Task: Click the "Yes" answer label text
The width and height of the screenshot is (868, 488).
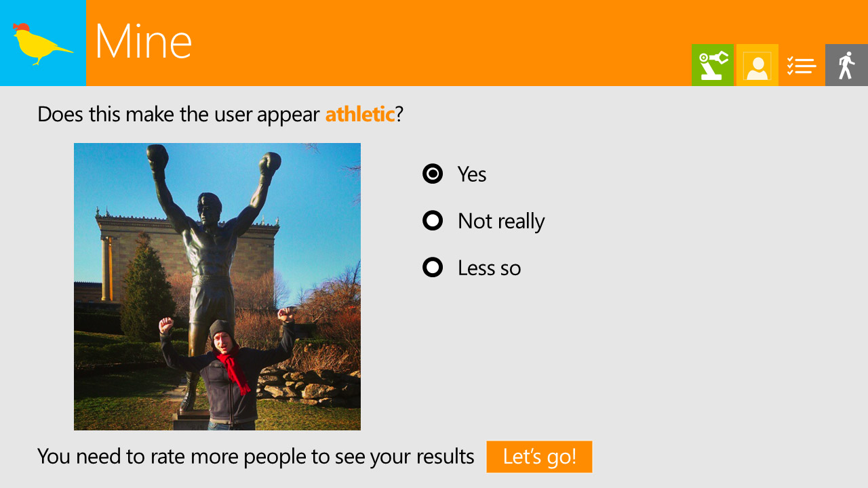Action: (x=472, y=174)
